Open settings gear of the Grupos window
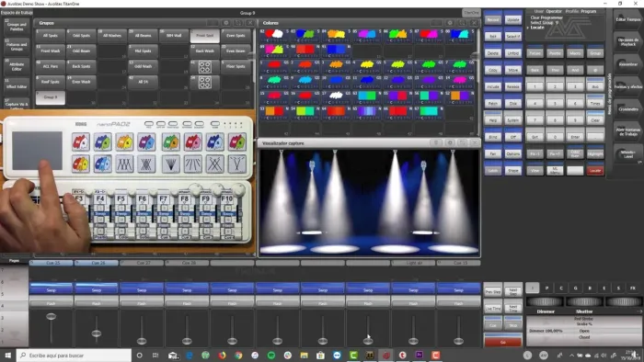Image resolution: width=644 pixels, height=362 pixels. [x=225, y=23]
